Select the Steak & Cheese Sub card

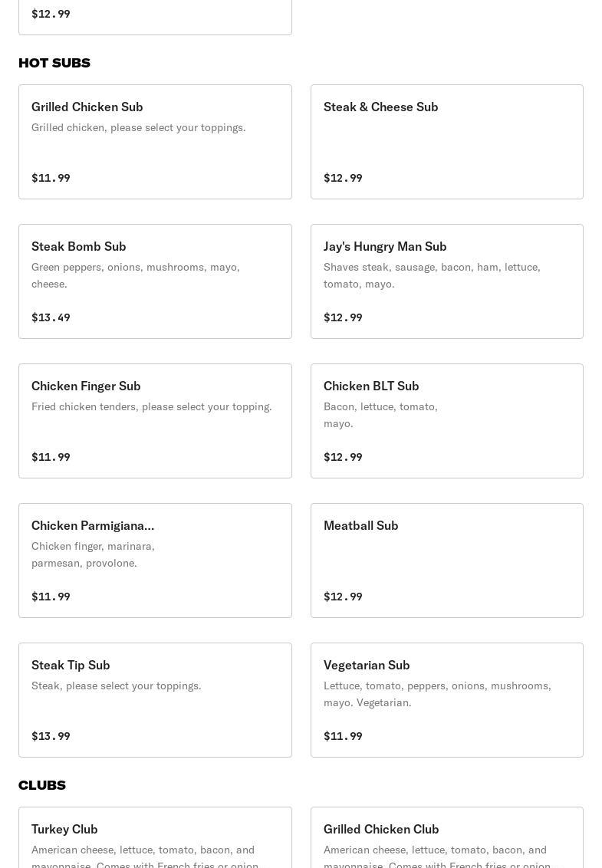point(446,142)
